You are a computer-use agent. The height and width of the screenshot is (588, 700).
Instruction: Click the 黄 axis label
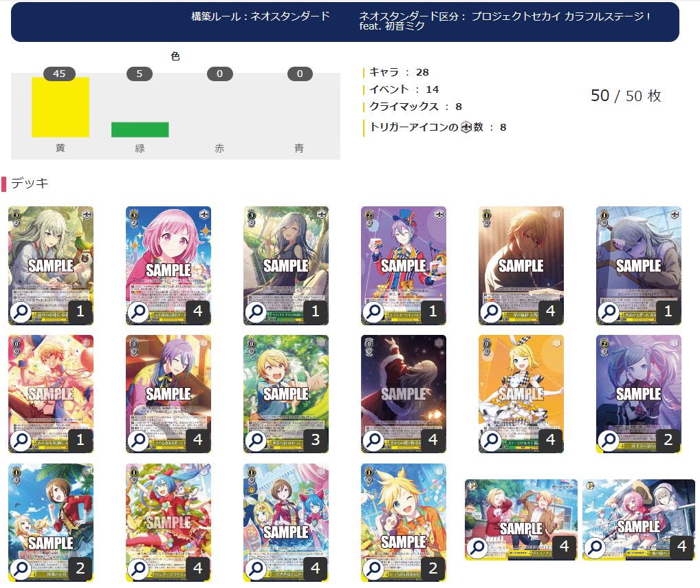pos(61,148)
